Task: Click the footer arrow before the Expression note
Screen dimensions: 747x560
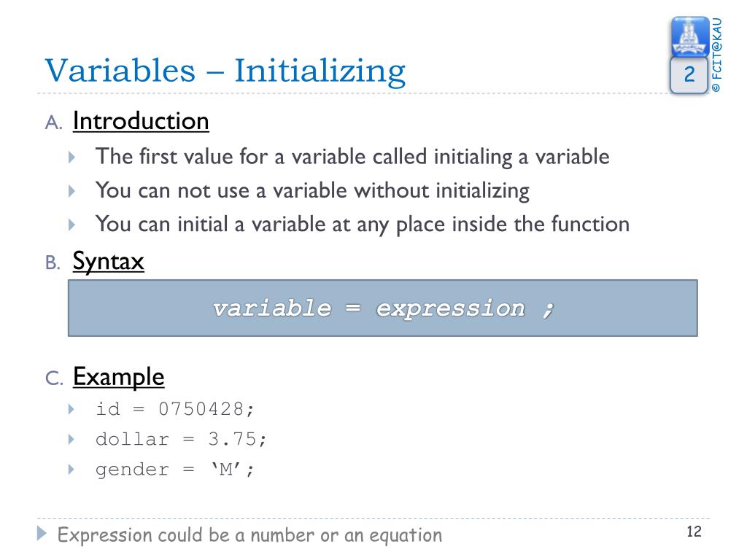Action: pyautogui.click(x=42, y=533)
